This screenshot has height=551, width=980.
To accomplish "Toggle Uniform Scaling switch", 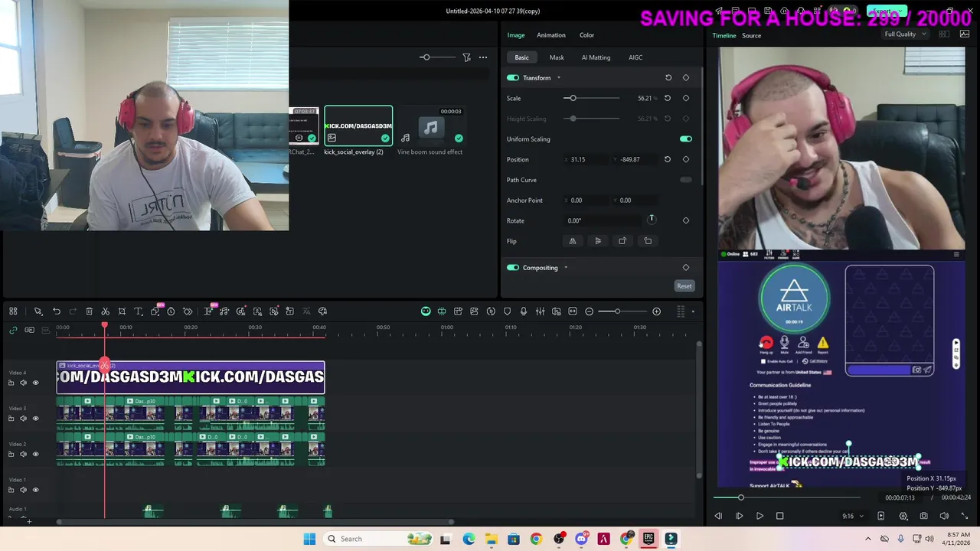I will click(686, 139).
